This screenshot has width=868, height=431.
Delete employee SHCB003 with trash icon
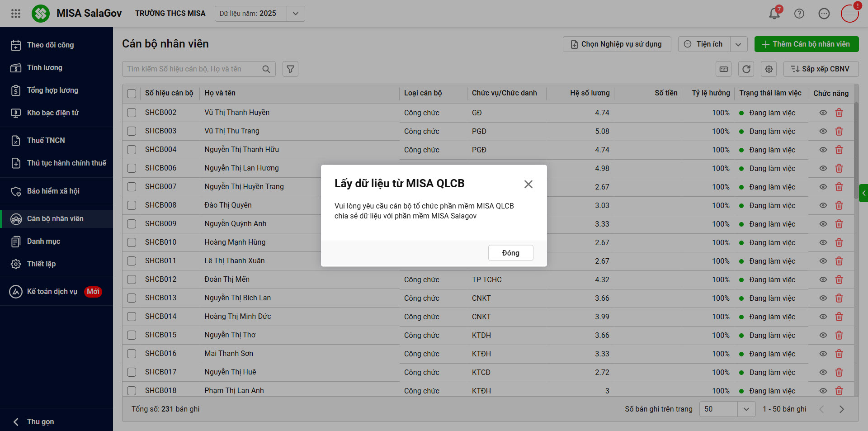coord(839,131)
